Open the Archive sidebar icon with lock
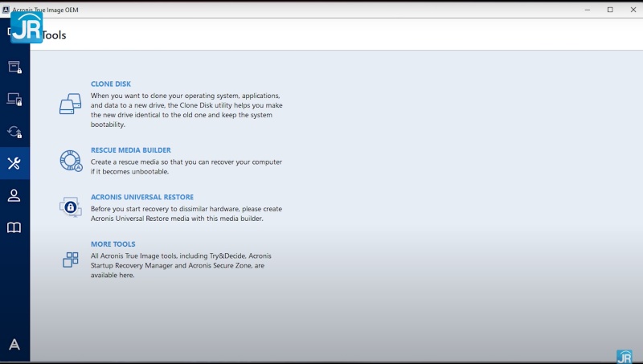Viewport: 643px width, 364px height. coord(14,67)
